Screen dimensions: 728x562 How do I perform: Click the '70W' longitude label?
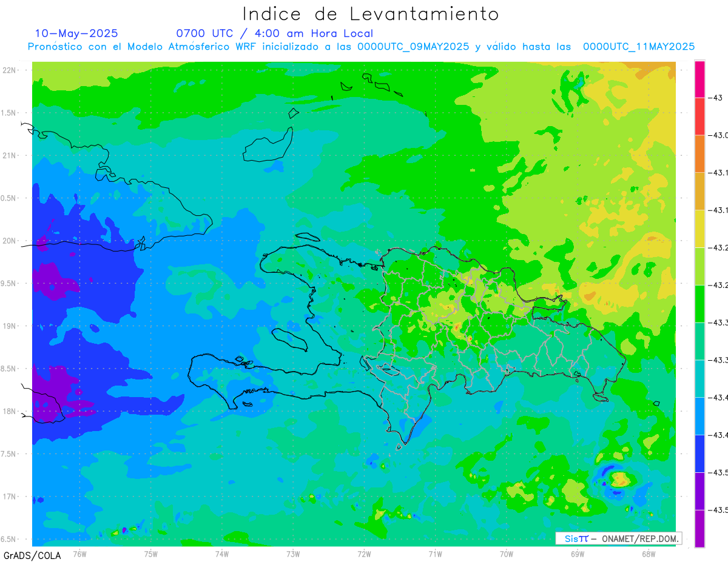point(507,554)
